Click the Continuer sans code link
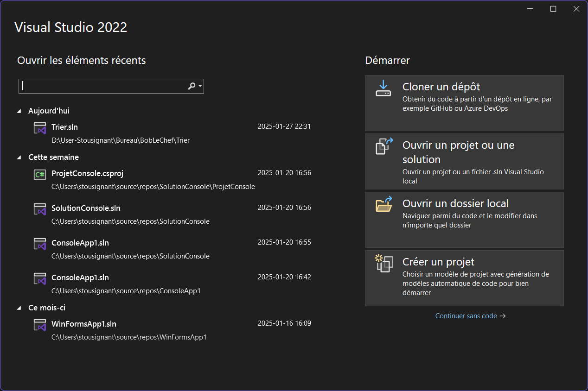588x391 pixels. coord(470,315)
